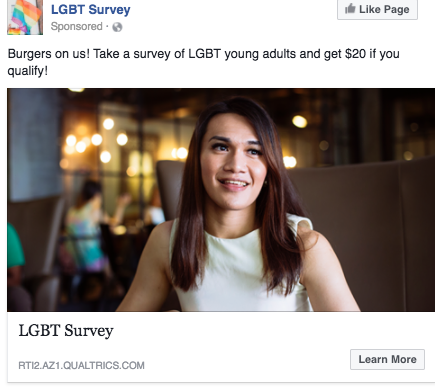
Task: Click the word 'qualify!' in the post
Action: coord(28,71)
